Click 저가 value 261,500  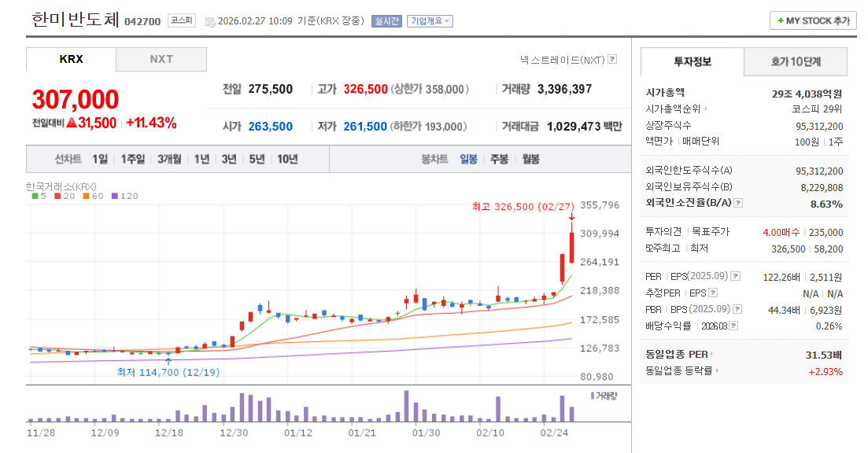365,127
